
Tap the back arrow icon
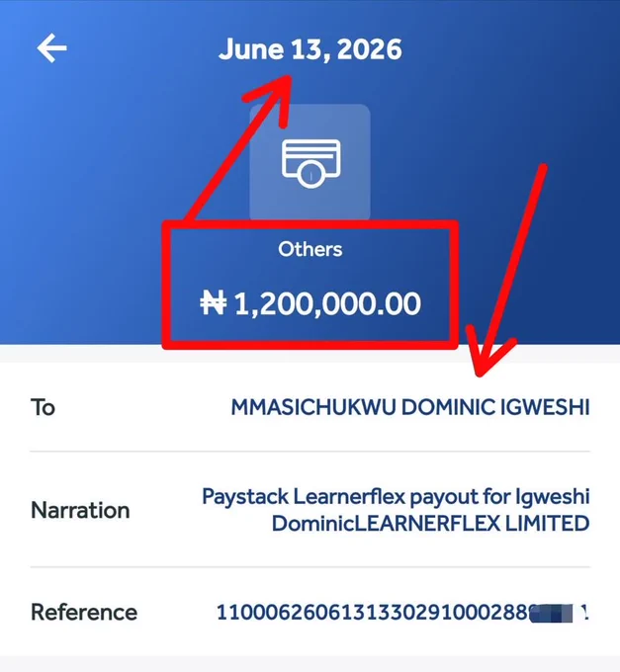(x=51, y=48)
